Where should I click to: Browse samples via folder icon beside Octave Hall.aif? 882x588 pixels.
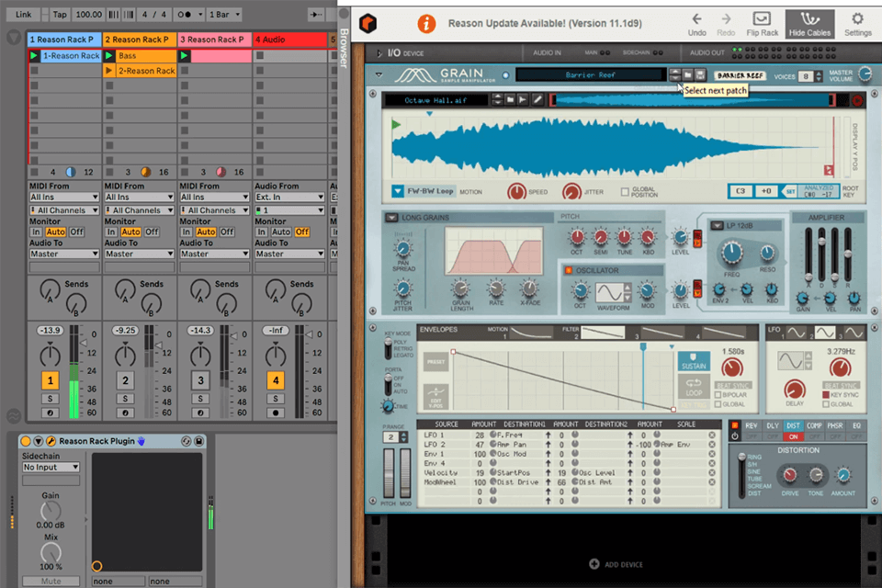[510, 99]
